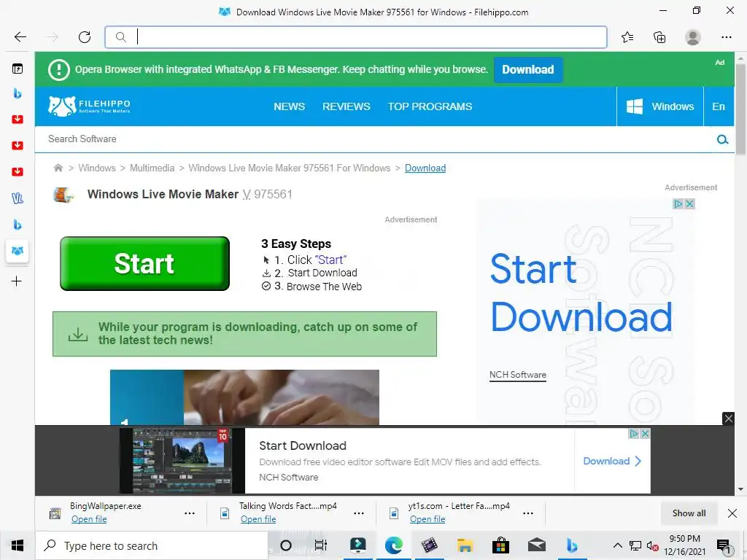Viewport: 747px width, 560px height.
Task: Open file Talking Words Fact mp4
Action: pos(258,519)
